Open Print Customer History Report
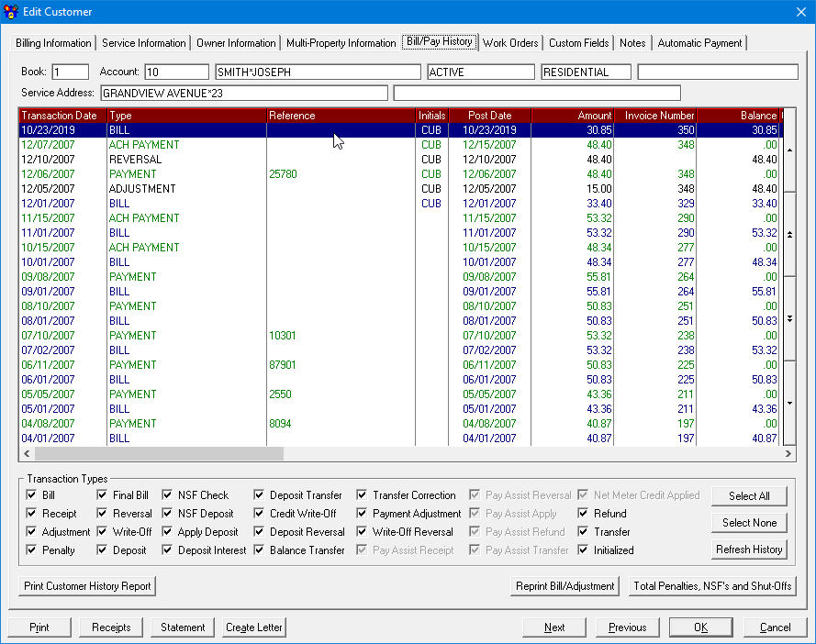 pyautogui.click(x=86, y=585)
